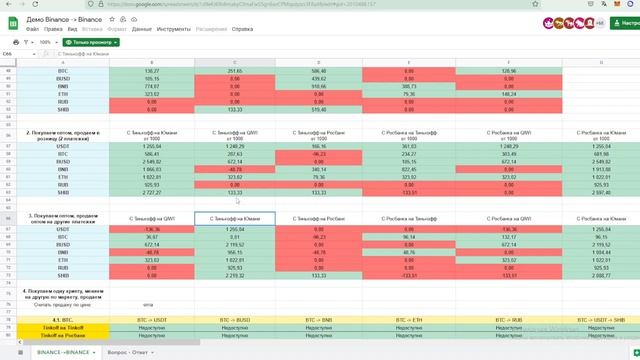This screenshot has height=360, width=640.
Task: Click header cell BTC -> USDT
Action: pos(152,320)
